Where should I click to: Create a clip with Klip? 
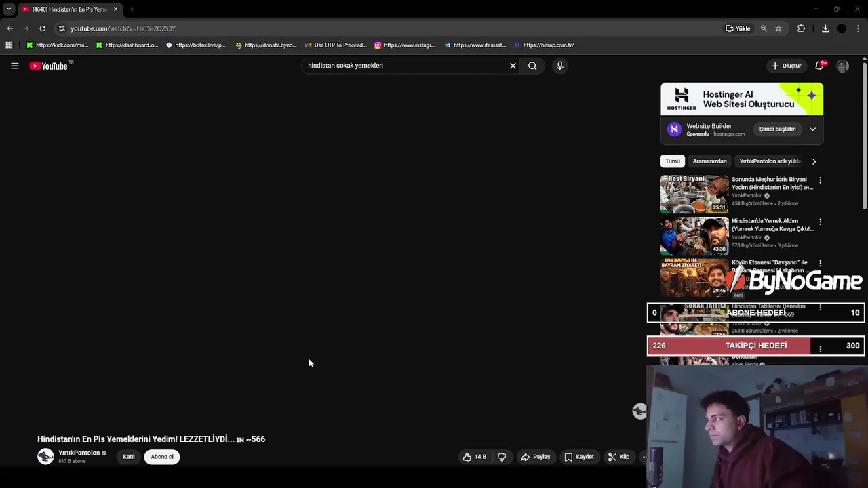pos(618,457)
